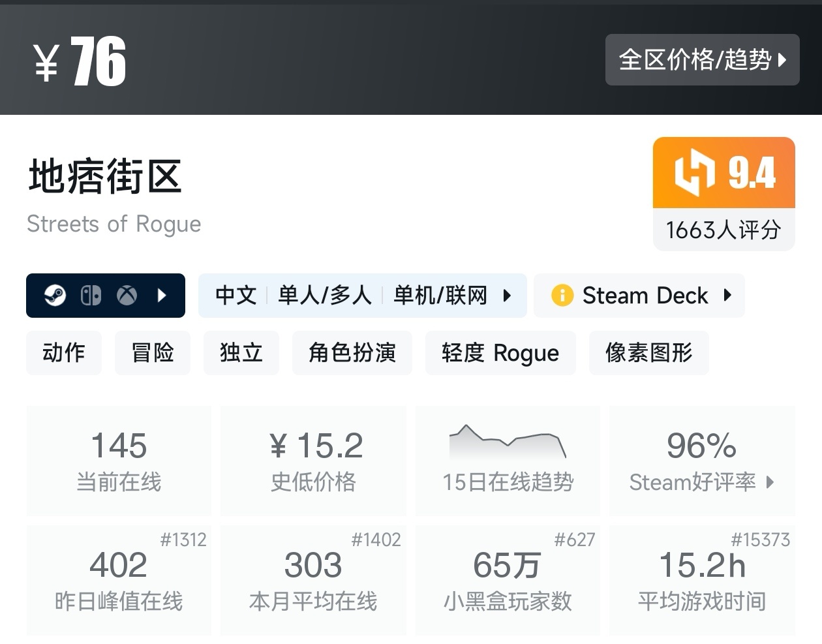Open 全区价格/趋势 price trends button

(x=702, y=59)
